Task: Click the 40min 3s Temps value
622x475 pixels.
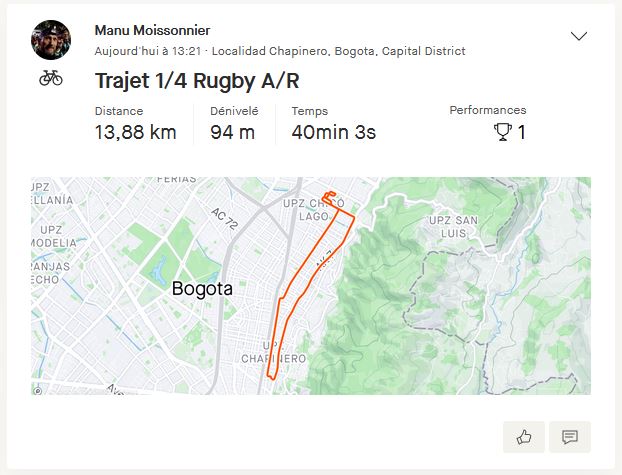Action: [334, 132]
